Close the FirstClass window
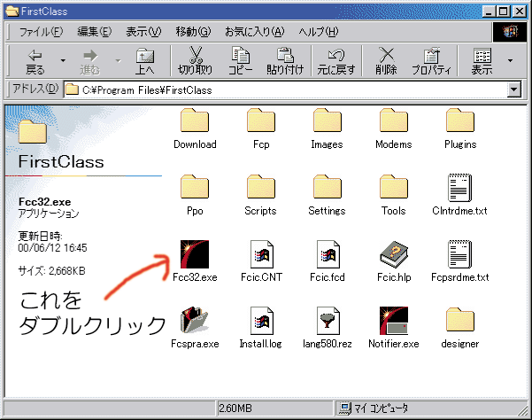 (x=519, y=12)
